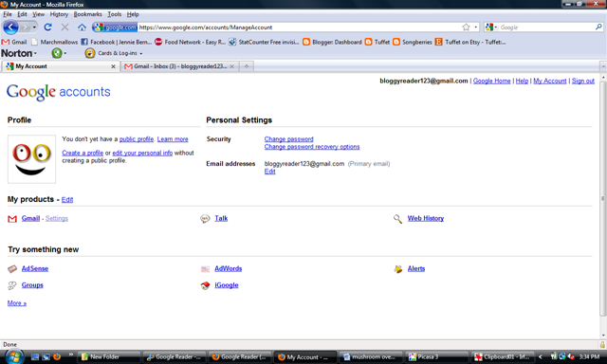The width and height of the screenshot is (607, 364).
Task: Open a new tab with plus button
Action: [x=247, y=66]
